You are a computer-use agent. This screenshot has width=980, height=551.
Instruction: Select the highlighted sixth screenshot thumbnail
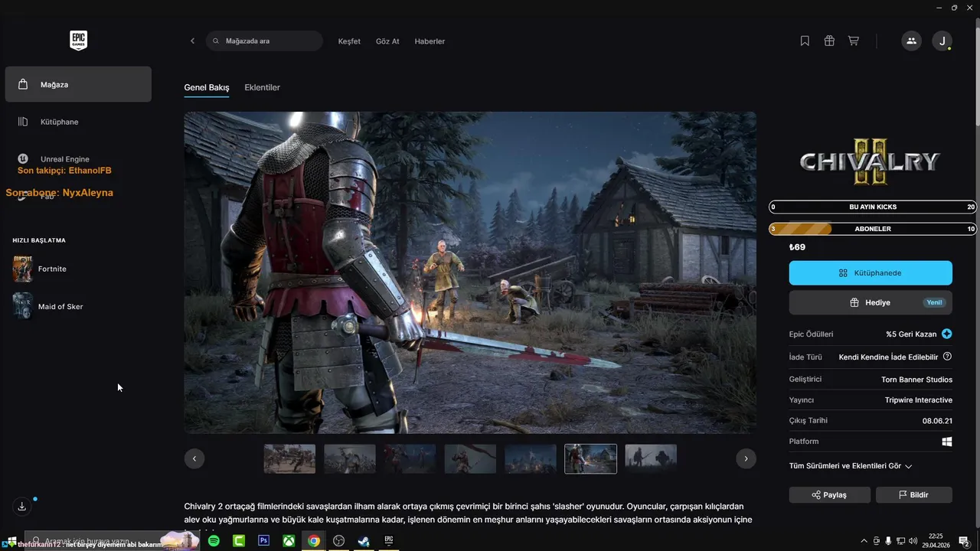tap(591, 458)
